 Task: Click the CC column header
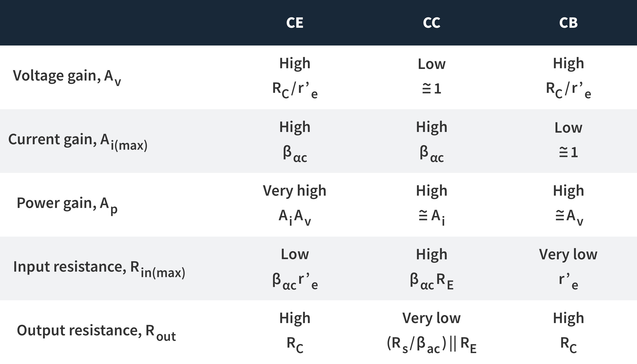coord(432,23)
